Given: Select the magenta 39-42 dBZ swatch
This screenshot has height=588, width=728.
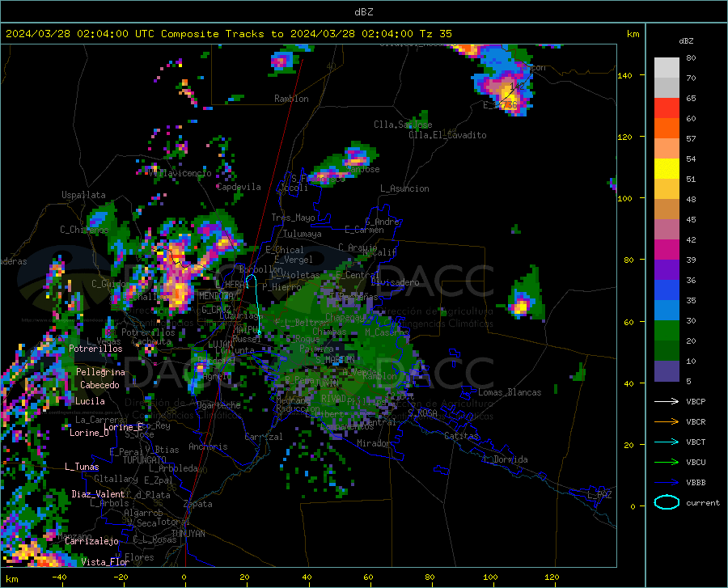Looking at the screenshot, I should (667, 250).
